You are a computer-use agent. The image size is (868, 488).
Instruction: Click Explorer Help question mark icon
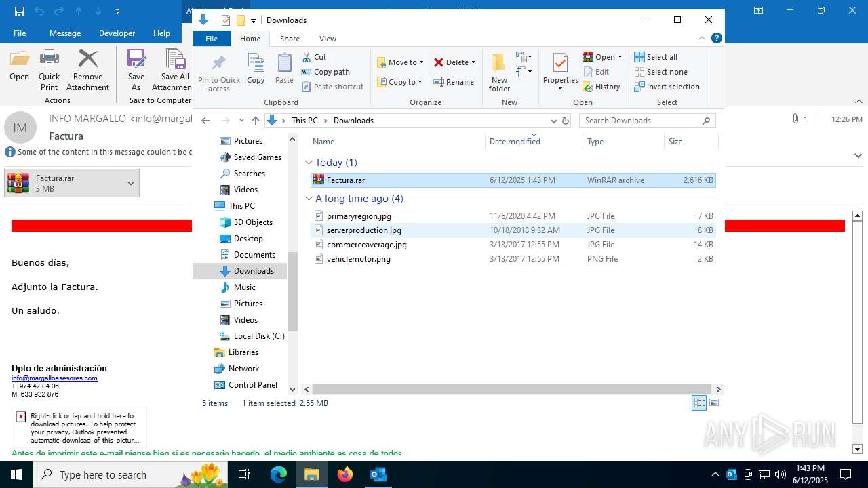pyautogui.click(x=717, y=38)
